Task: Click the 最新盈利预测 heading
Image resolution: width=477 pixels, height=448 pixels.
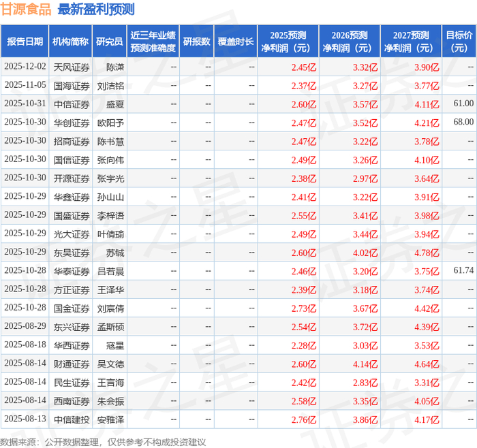Action: pyautogui.click(x=96, y=9)
